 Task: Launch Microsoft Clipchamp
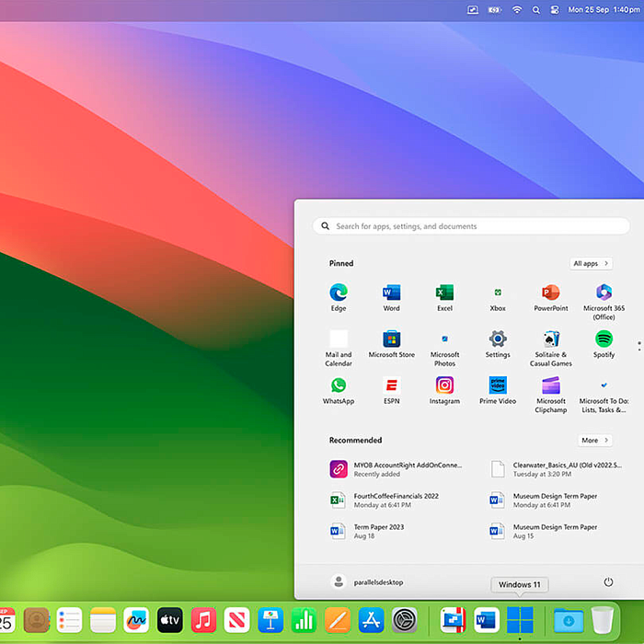551,385
